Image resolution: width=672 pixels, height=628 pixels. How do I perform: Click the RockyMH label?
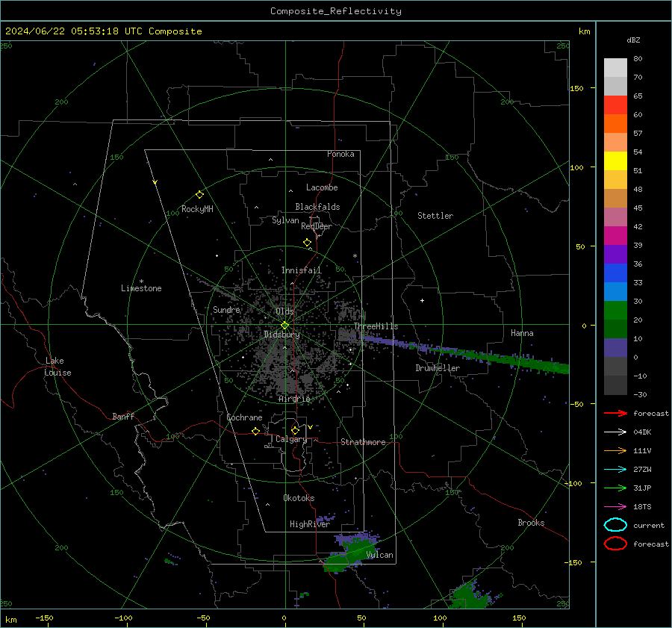click(x=197, y=209)
